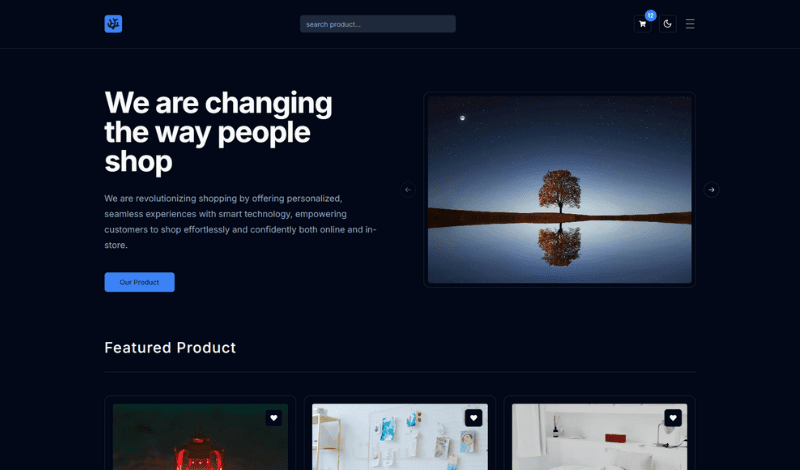The width and height of the screenshot is (800, 470).
Task: Open the hamburger menu
Action: [690, 24]
